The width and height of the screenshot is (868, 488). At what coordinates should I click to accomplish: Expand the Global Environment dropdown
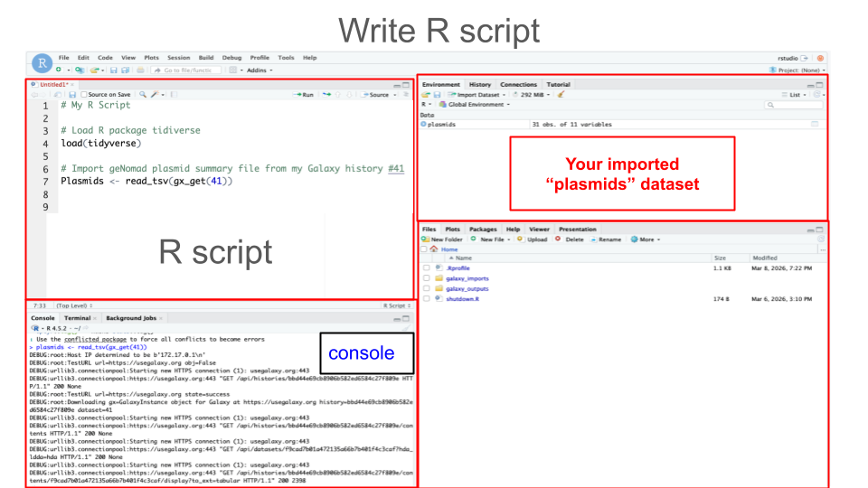coord(474,105)
